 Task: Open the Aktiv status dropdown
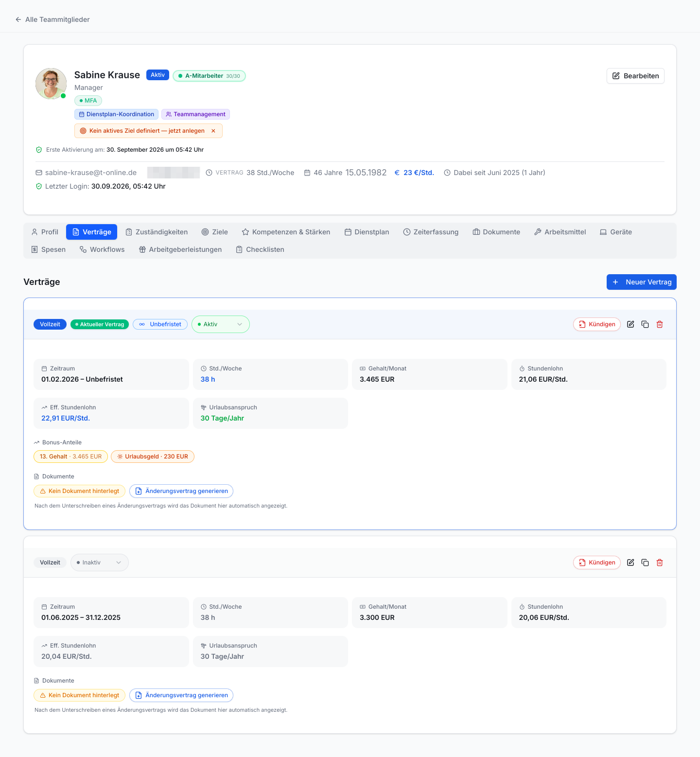pyautogui.click(x=221, y=324)
